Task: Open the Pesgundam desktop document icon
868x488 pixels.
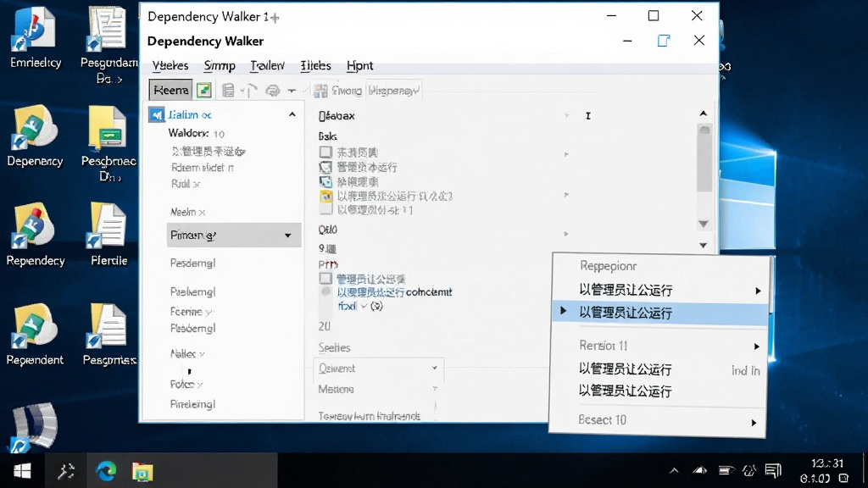Action: pos(108,44)
